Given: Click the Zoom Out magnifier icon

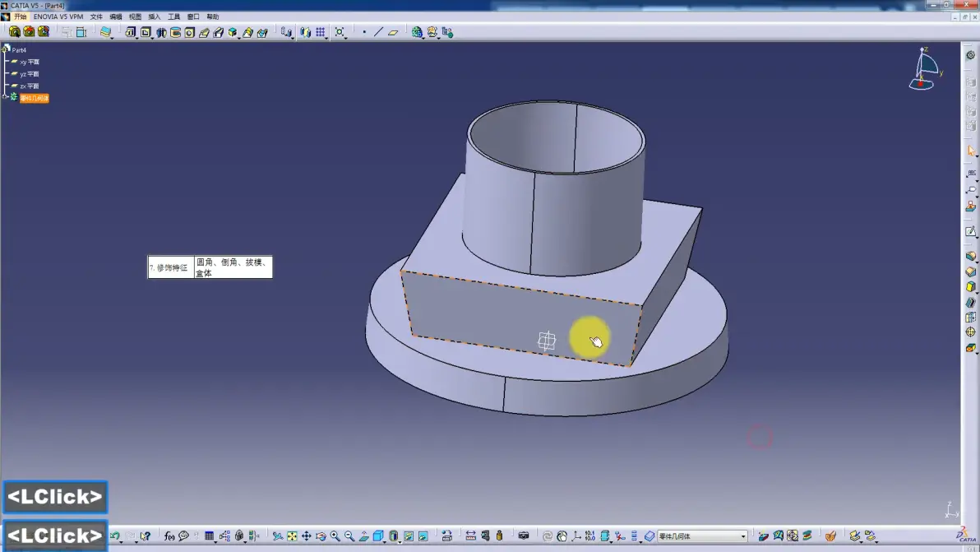Looking at the screenshot, I should 349,536.
